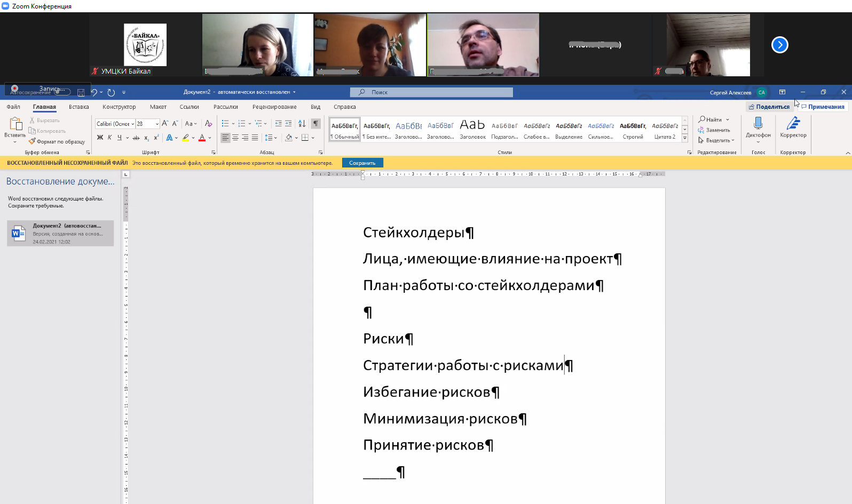The image size is (852, 504).
Task: Expand the styles gallery list
Action: pyautogui.click(x=685, y=138)
